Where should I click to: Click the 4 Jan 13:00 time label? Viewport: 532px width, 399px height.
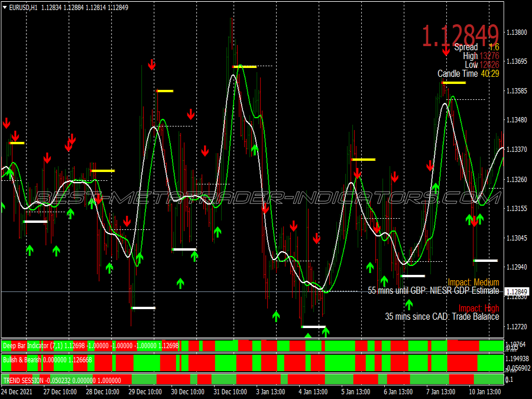point(313,391)
